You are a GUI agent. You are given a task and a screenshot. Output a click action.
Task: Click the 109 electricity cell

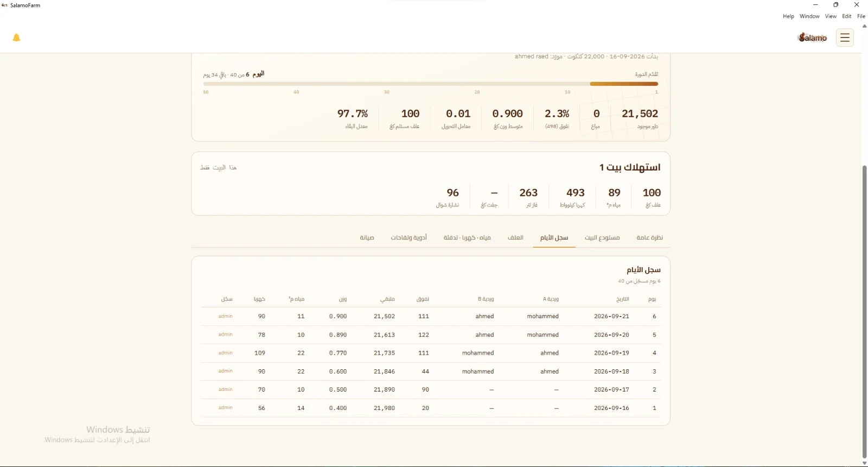(260, 353)
